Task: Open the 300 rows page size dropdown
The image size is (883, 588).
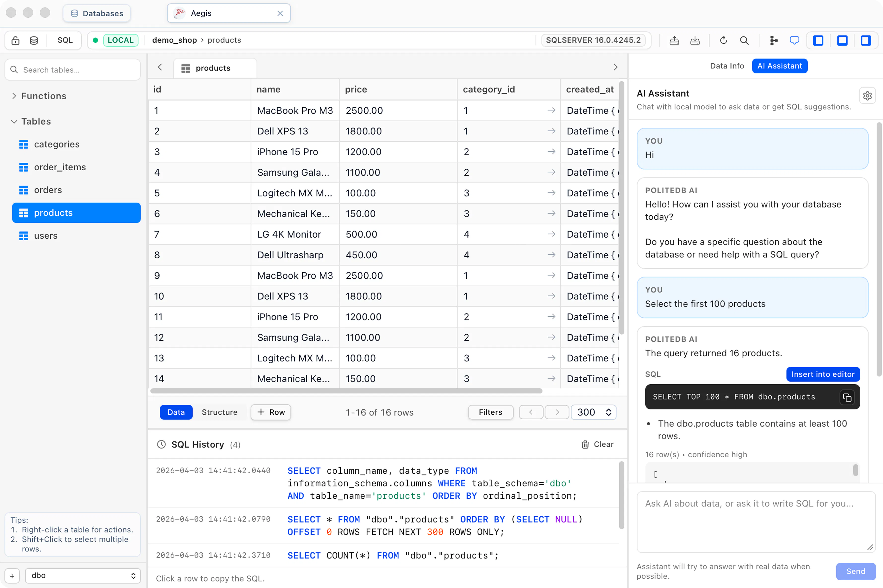Action: coord(593,412)
